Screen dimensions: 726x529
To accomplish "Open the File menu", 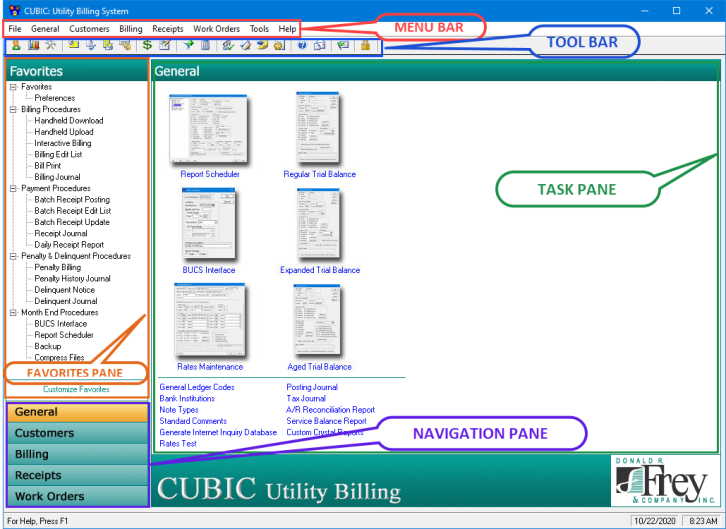I will 15,29.
